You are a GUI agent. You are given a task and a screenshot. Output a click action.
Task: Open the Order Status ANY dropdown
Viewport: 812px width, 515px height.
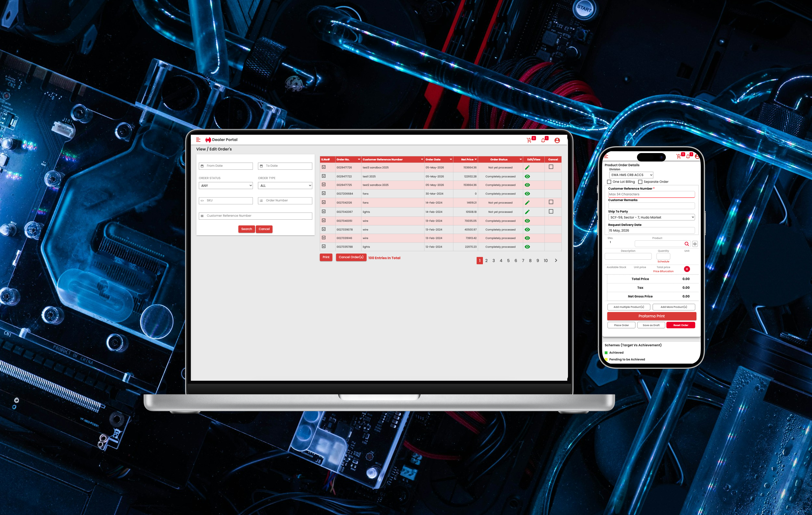click(x=226, y=186)
